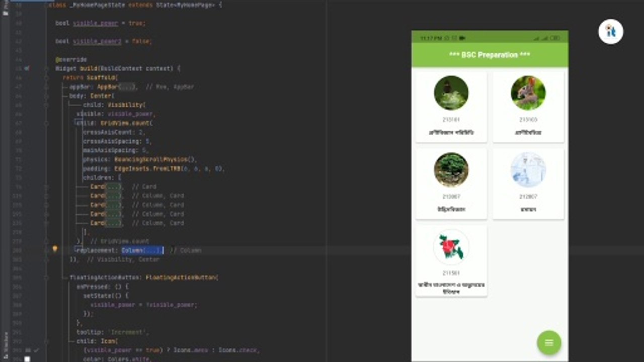Viewport: 644px width, 362px height.
Task: Expand the folded Column(...) after replacement
Action: pyautogui.click(x=153, y=250)
